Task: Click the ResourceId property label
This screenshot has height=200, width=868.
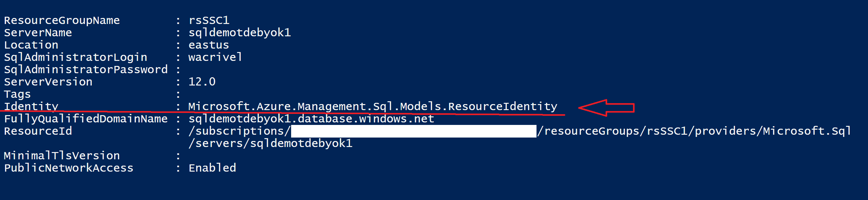Action: tap(38, 131)
